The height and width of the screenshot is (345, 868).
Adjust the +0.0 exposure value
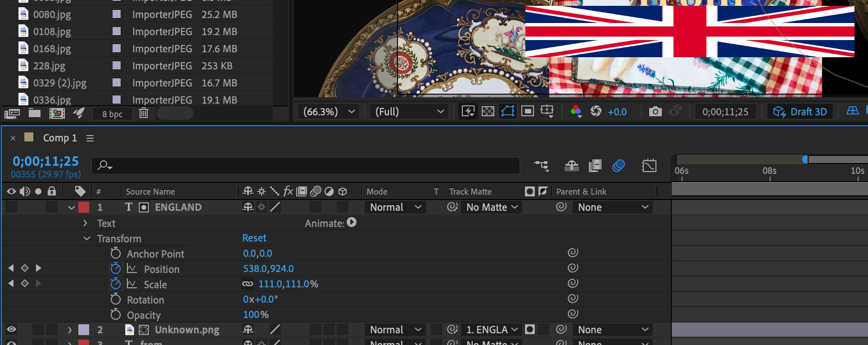[617, 112]
